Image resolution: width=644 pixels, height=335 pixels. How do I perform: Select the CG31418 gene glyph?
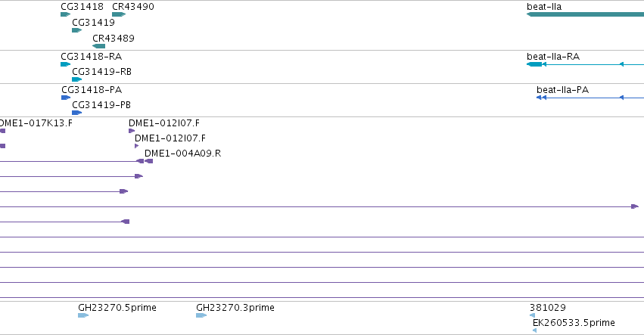click(x=65, y=14)
